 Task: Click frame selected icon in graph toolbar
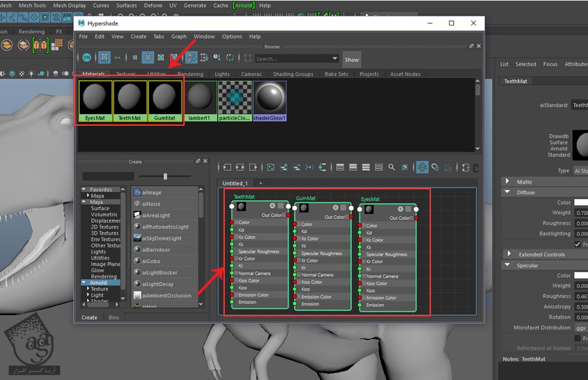click(x=270, y=167)
